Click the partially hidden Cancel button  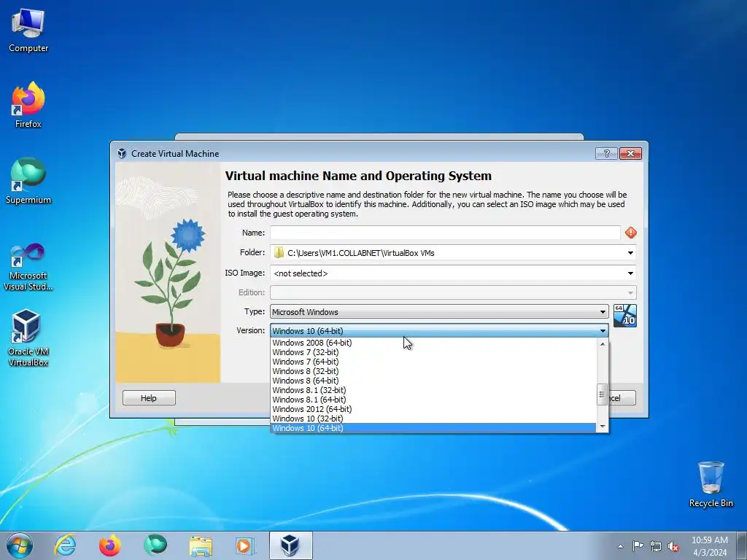click(x=622, y=397)
